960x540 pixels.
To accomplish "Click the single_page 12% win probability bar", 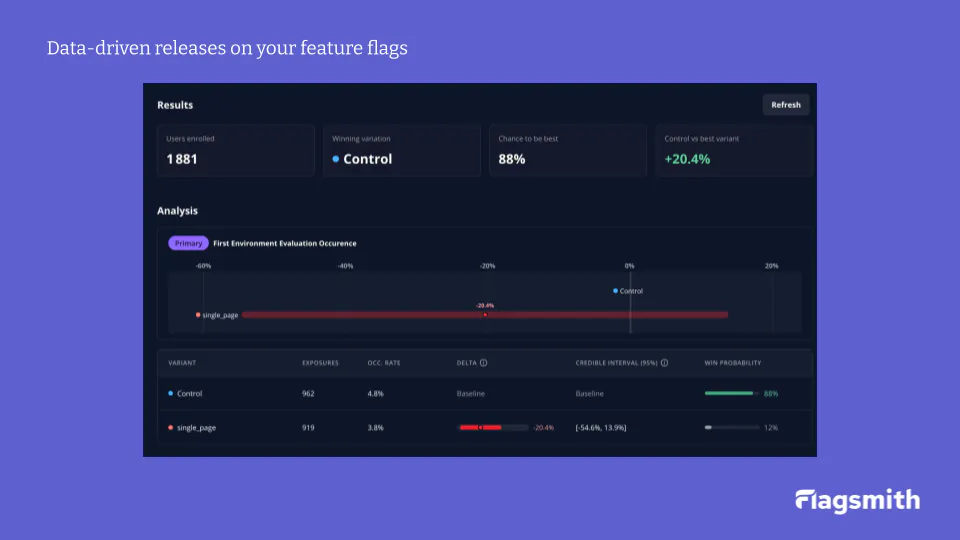I will click(x=732, y=427).
